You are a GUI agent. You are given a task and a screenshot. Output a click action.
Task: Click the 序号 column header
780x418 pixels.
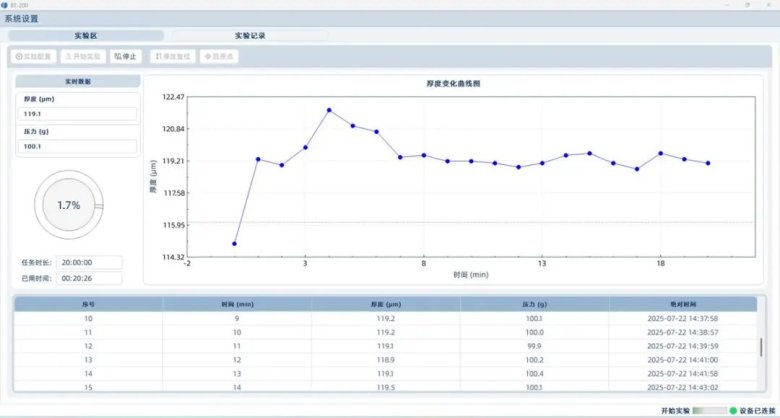(88, 303)
